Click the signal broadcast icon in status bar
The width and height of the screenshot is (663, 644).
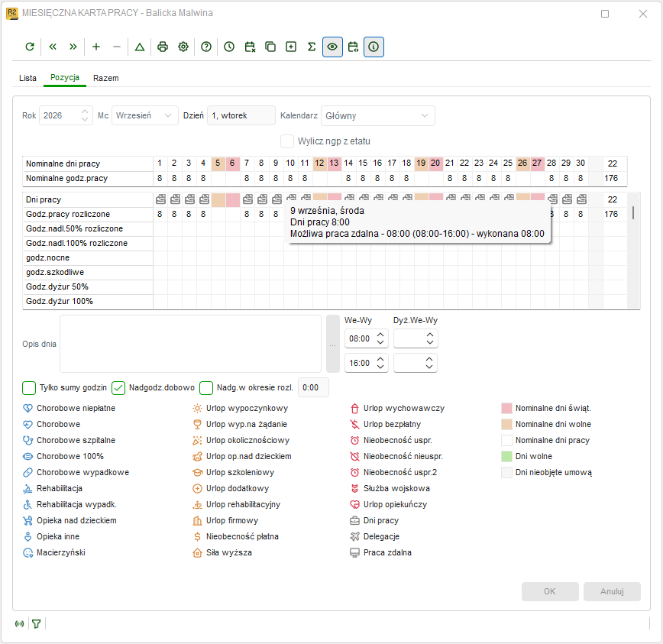pyautogui.click(x=19, y=623)
